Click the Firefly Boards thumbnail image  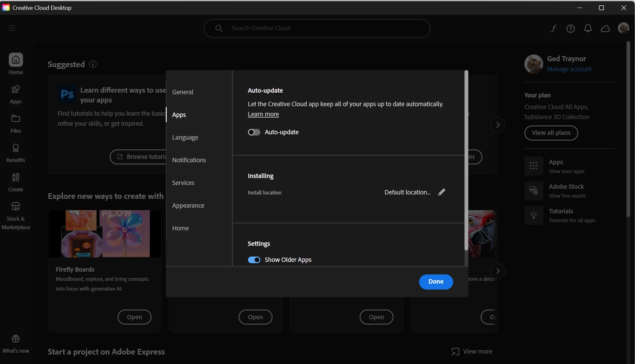point(105,234)
